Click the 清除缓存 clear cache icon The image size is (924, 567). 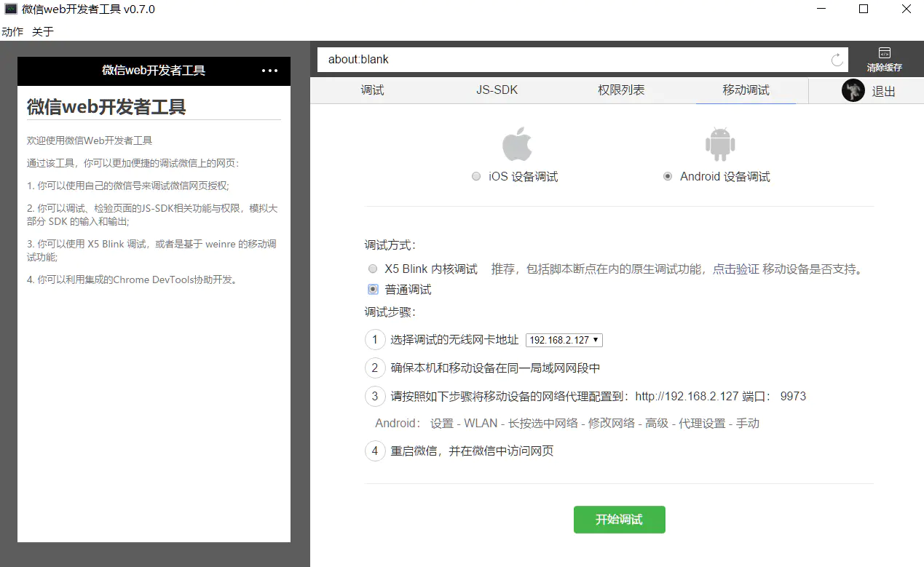884,53
